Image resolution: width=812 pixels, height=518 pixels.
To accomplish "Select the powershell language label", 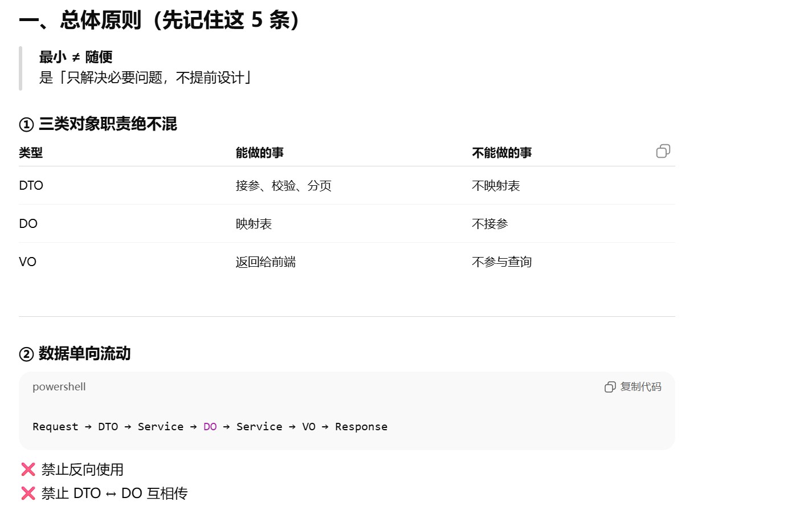I will (x=59, y=387).
